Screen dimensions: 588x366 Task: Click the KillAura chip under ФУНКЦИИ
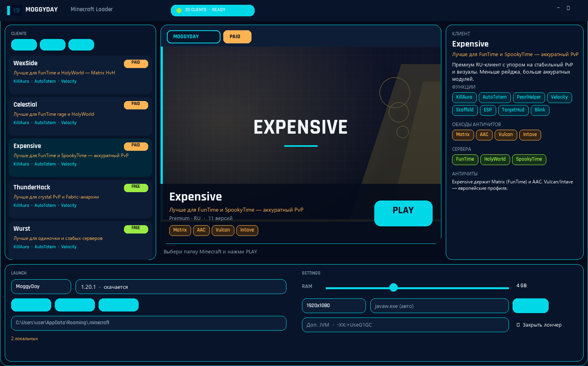tap(464, 97)
